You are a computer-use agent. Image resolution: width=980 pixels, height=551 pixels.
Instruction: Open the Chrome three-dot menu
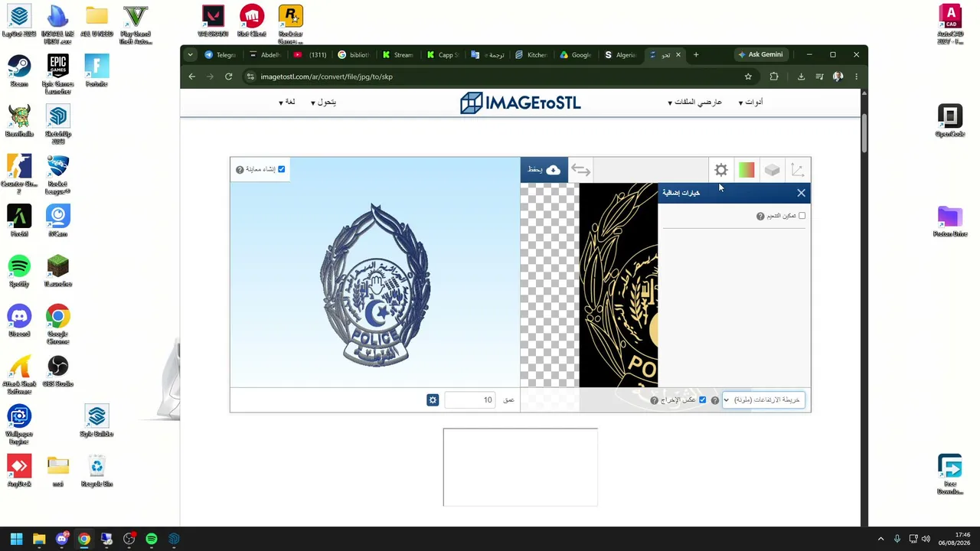[x=856, y=77]
